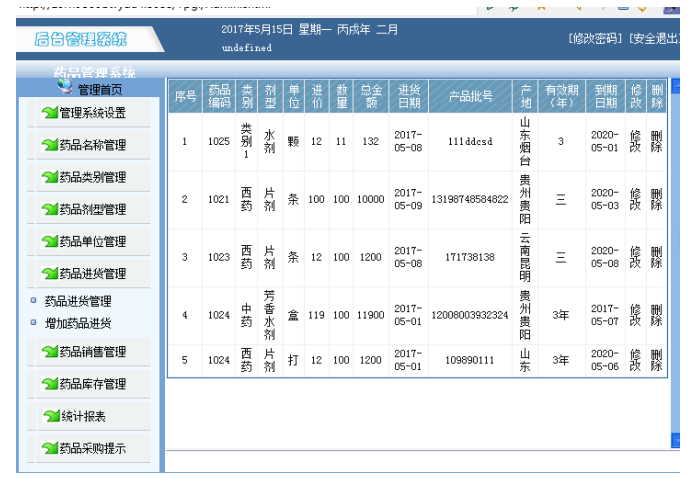Viewport: 695px width, 478px height.
Task: Click batch number 109890111
Action: tap(470, 360)
